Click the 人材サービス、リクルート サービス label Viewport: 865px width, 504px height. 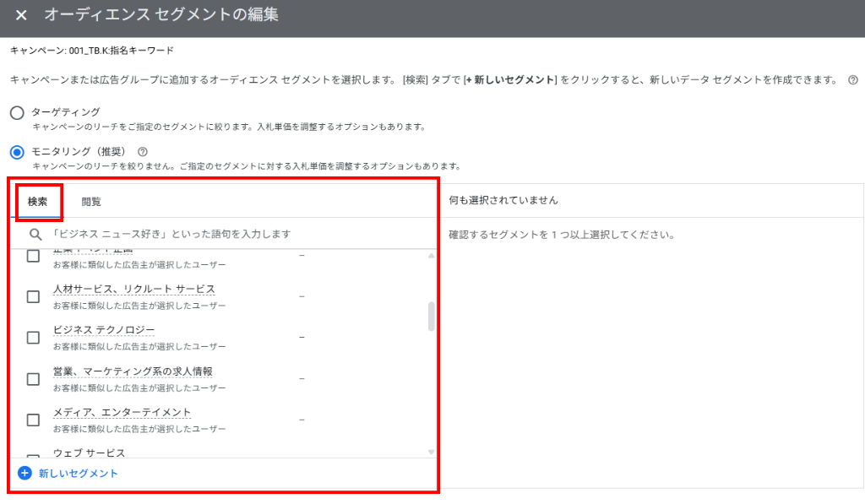134,289
